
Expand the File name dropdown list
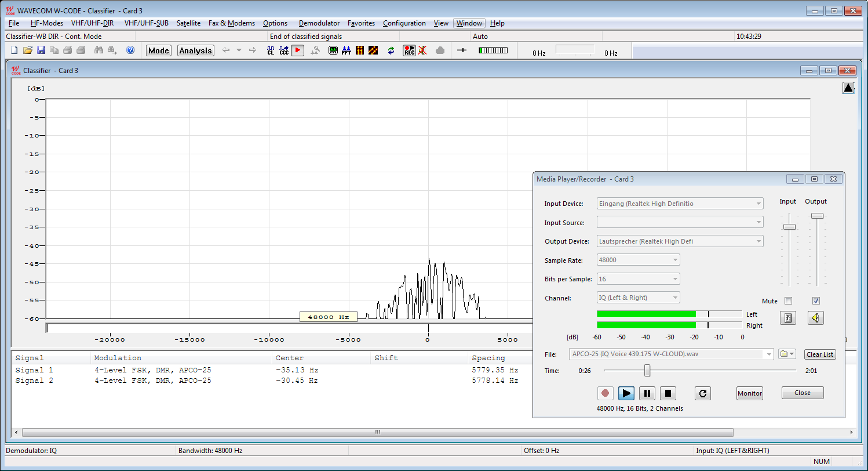coord(769,354)
